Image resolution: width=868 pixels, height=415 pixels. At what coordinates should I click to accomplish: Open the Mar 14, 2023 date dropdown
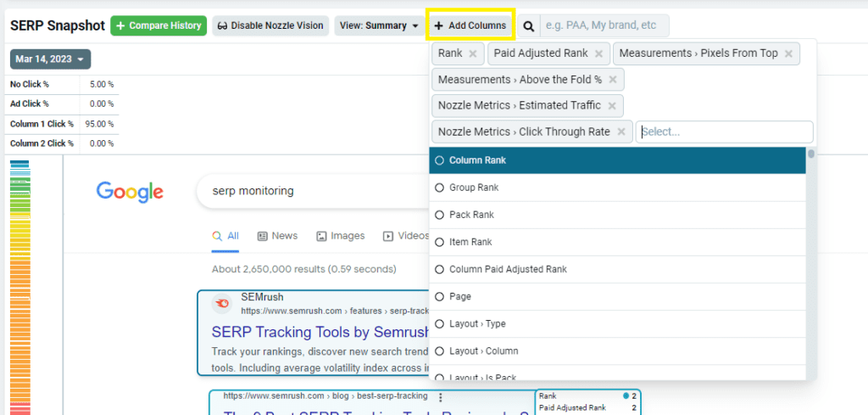[50, 59]
